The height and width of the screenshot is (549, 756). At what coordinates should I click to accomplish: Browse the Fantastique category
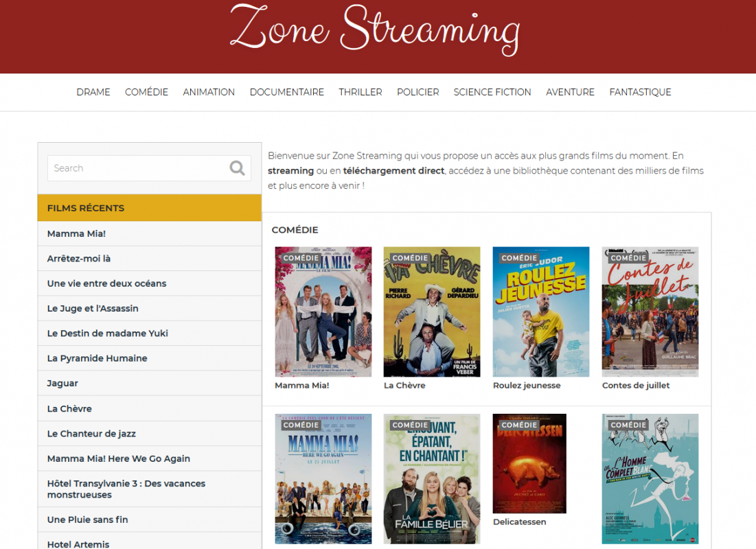pos(640,92)
